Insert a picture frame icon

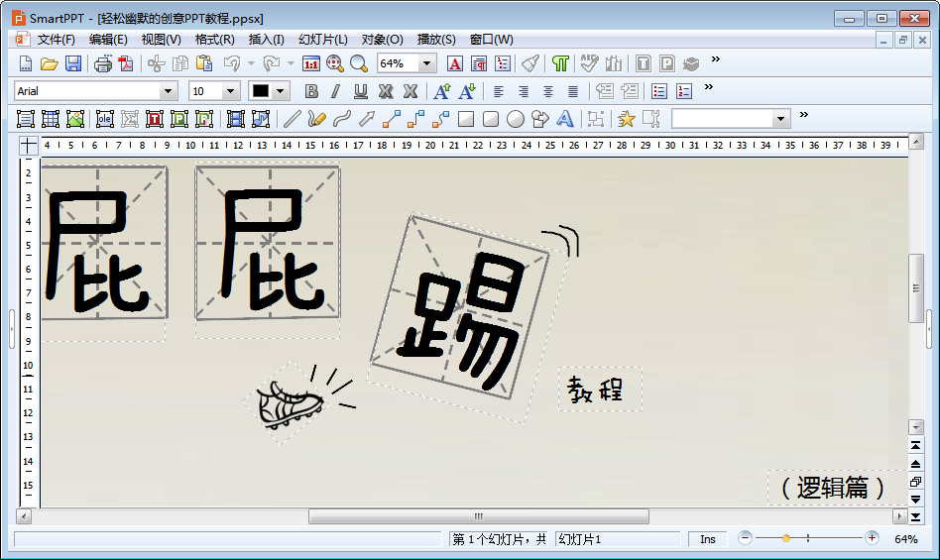(x=75, y=119)
